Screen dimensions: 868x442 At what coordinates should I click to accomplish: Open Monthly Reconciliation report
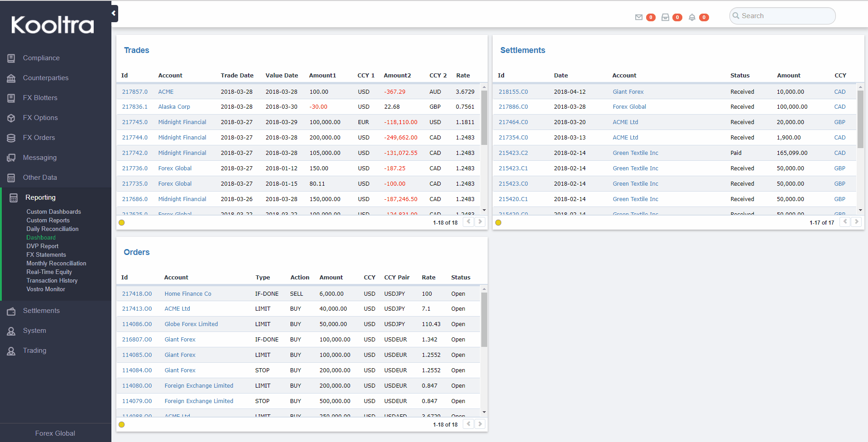click(x=56, y=263)
